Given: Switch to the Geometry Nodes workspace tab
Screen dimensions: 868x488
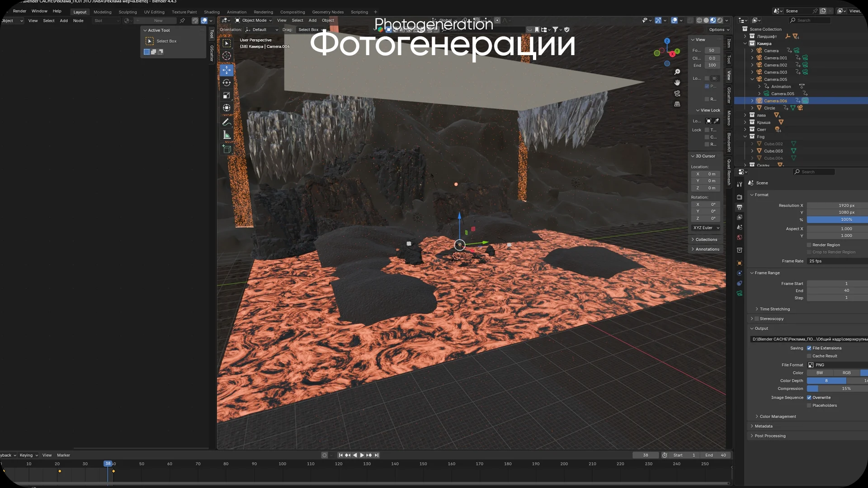Looking at the screenshot, I should pyautogui.click(x=328, y=12).
